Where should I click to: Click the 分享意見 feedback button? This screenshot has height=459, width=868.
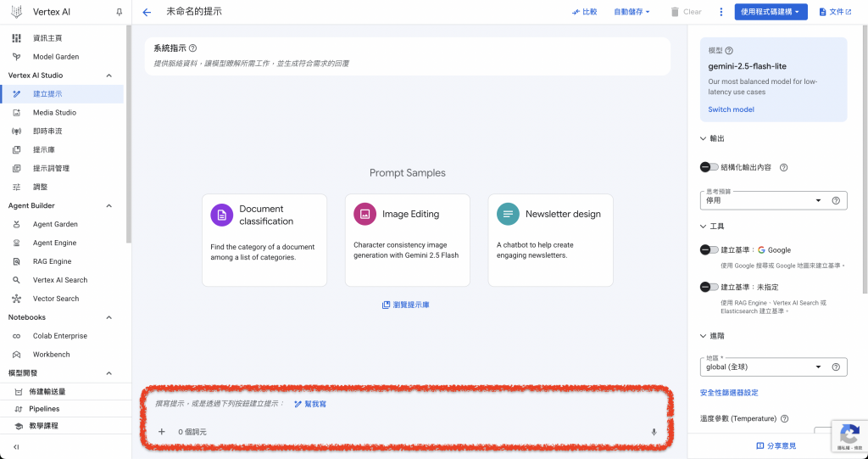click(776, 445)
